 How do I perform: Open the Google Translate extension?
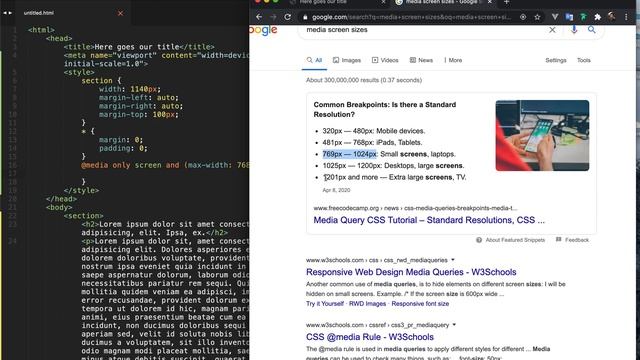click(569, 17)
